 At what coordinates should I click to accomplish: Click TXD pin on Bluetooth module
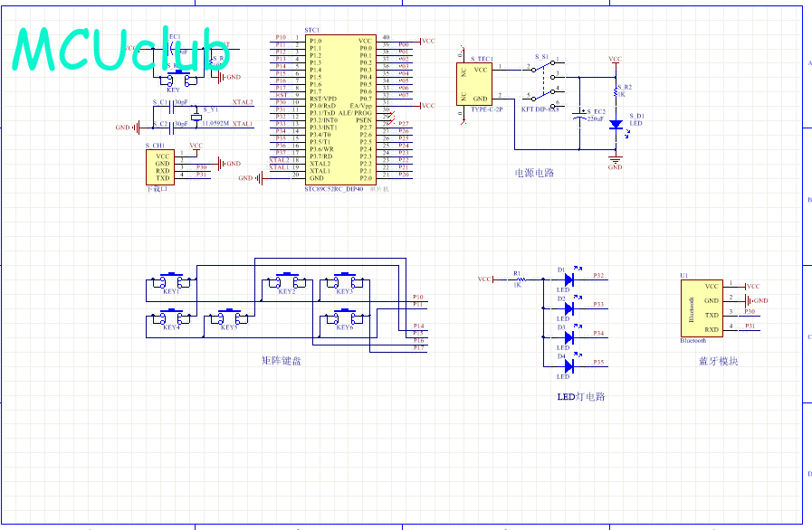[712, 316]
